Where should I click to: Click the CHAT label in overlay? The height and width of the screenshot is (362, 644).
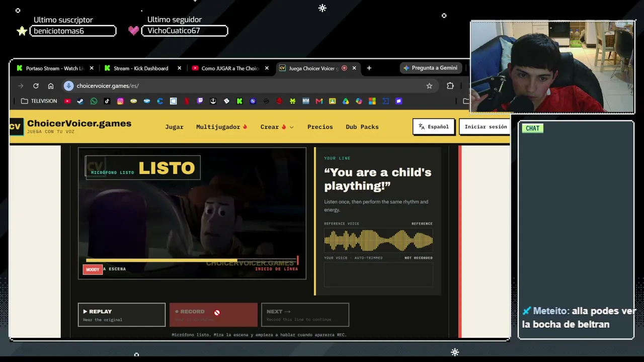tap(532, 128)
